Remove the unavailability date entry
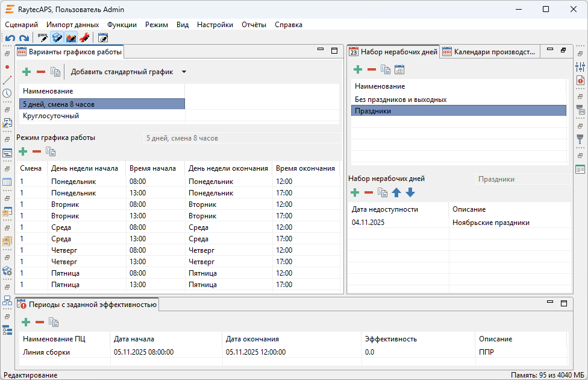Screen dimensions: 588x380 pyautogui.click(x=369, y=192)
